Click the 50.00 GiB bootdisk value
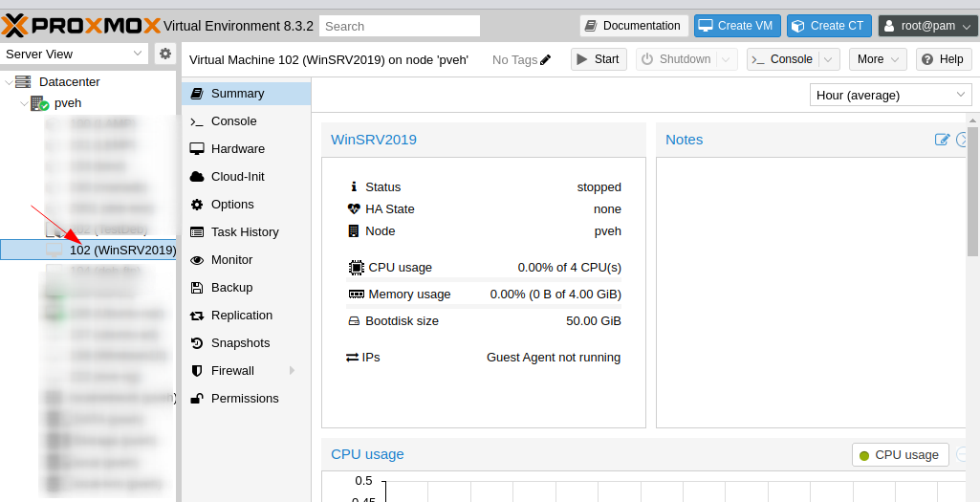980x502 pixels. tap(594, 321)
